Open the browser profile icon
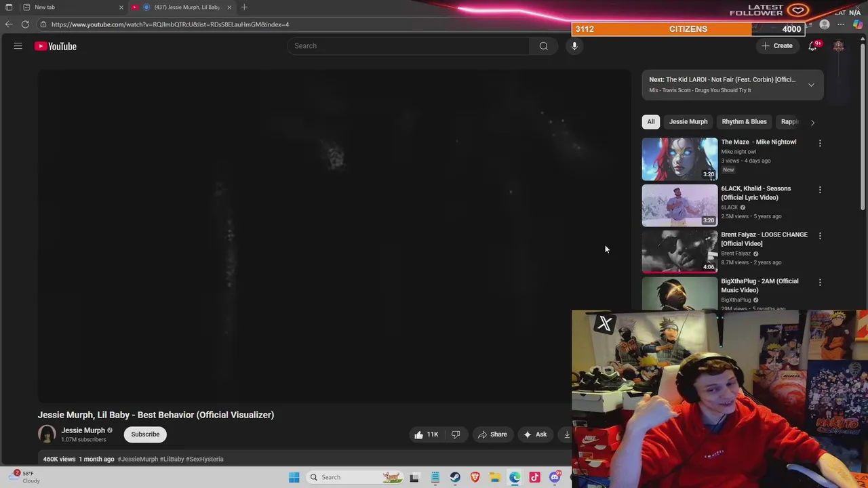Image resolution: width=868 pixels, height=488 pixels. pos(825,24)
